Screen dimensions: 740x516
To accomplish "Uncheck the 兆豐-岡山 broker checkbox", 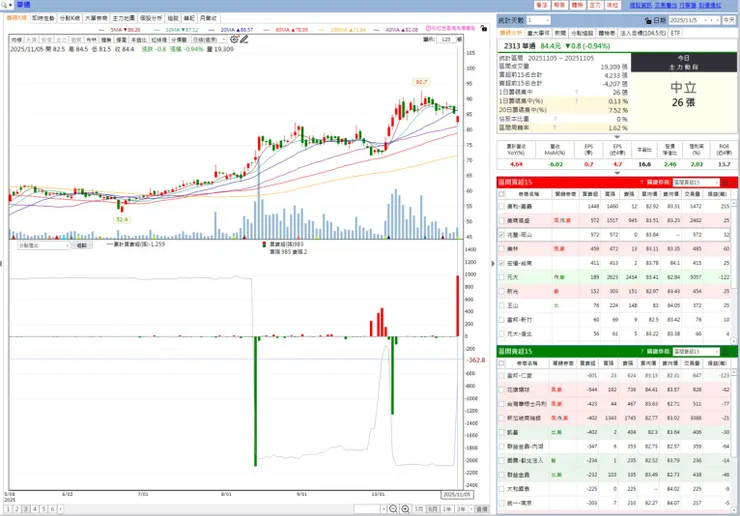I will [502, 235].
